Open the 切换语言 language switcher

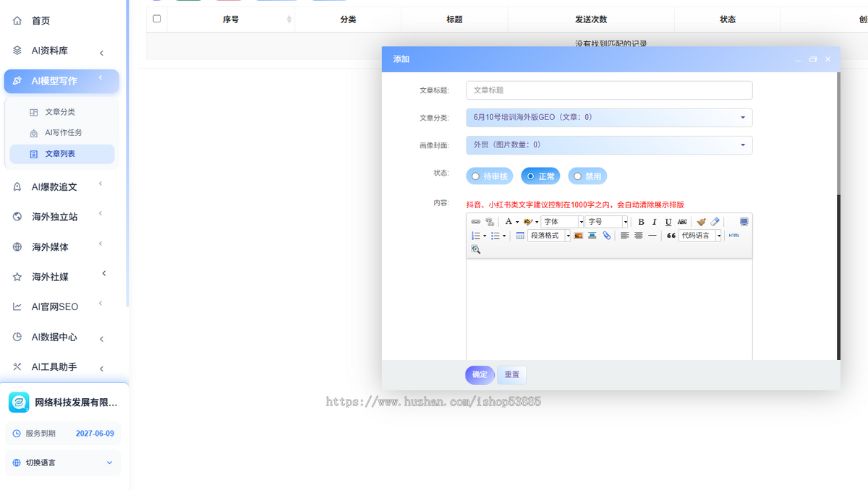(63, 463)
